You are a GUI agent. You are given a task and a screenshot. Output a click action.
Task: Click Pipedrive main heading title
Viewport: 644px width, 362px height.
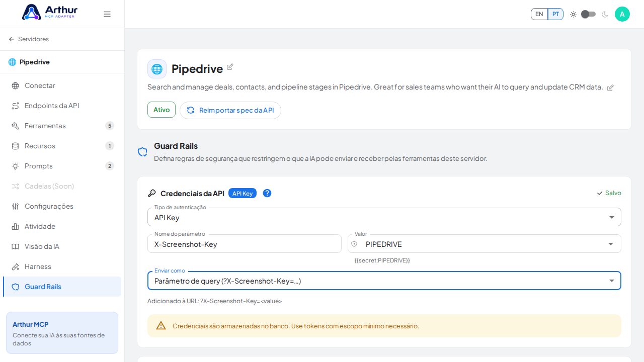(x=197, y=69)
